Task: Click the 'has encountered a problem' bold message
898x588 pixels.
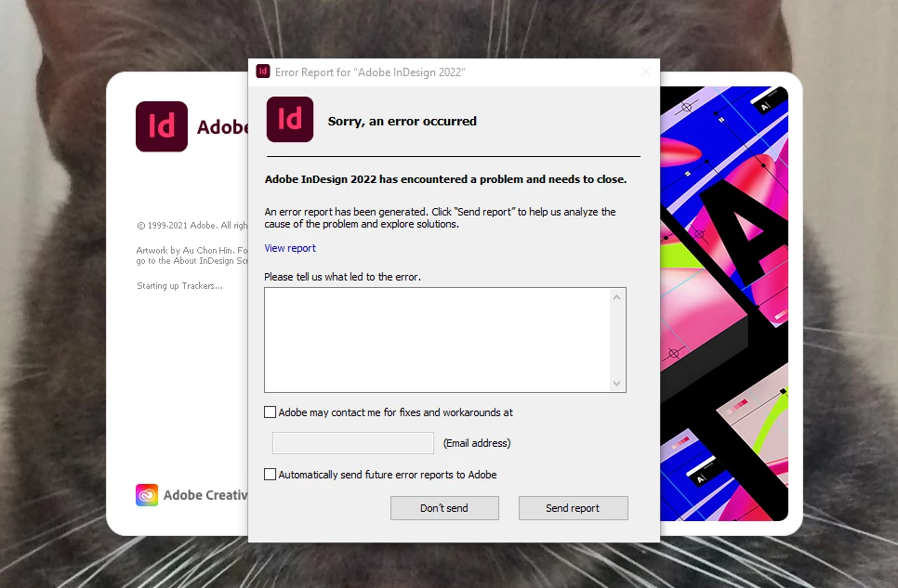Action: (x=445, y=179)
